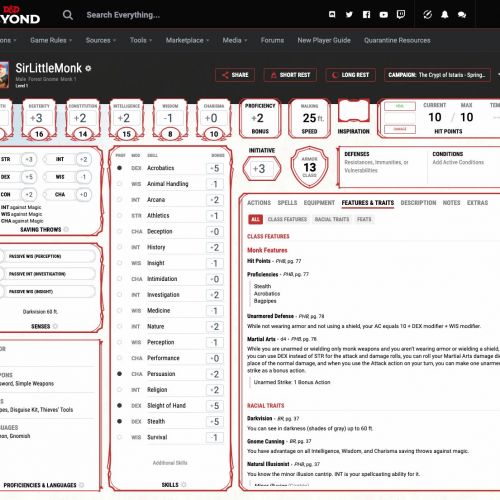
Task: Open the Saving Throws settings gear
Action: click(66, 229)
